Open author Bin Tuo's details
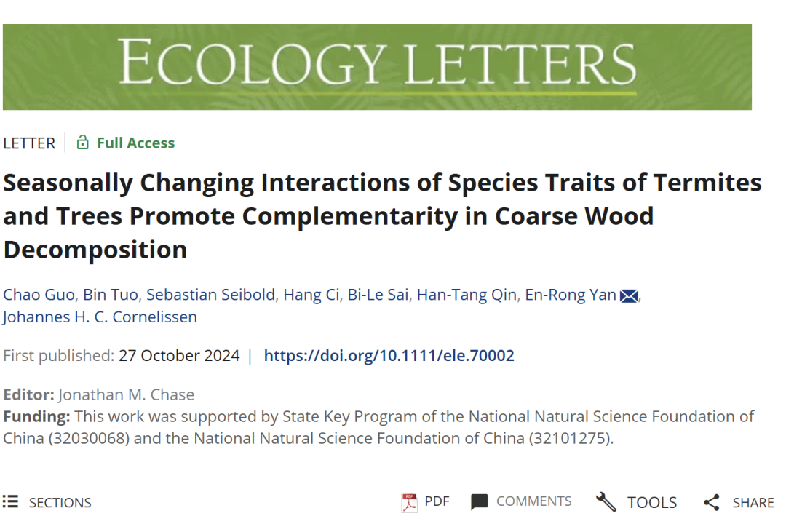The image size is (786, 532). tap(110, 295)
